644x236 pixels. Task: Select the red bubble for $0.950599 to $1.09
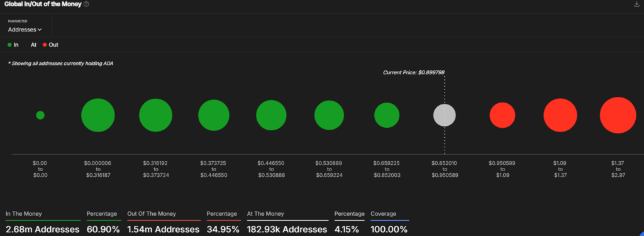click(502, 115)
